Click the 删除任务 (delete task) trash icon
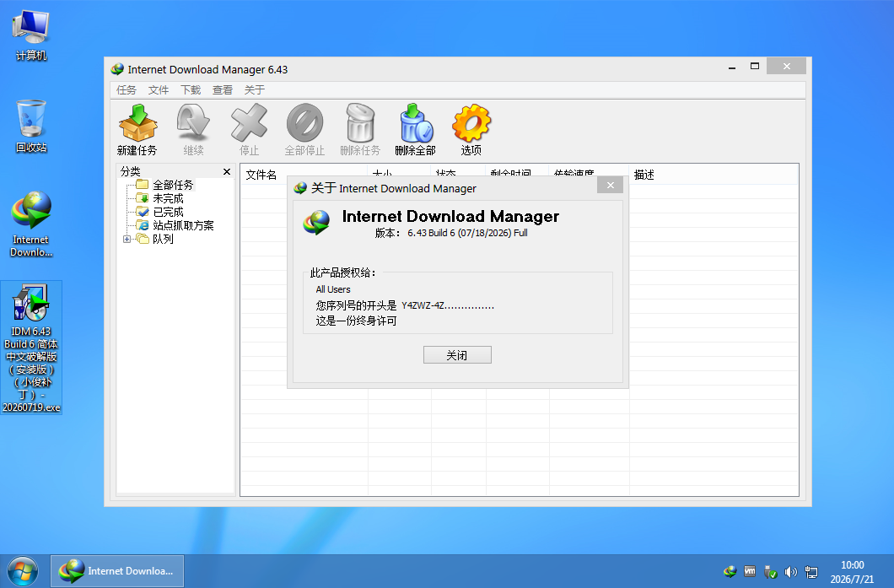Screen dimensions: 894x588 pyautogui.click(x=360, y=129)
